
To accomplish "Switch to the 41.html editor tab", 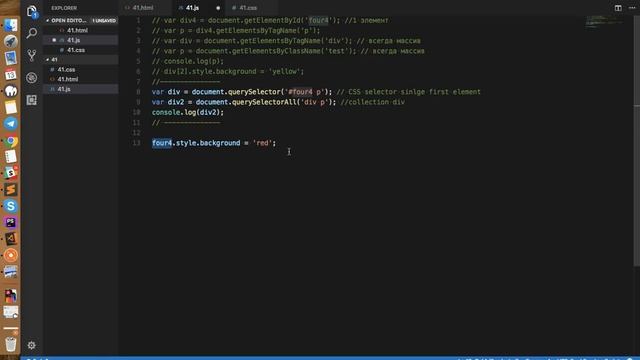I will coord(143,8).
